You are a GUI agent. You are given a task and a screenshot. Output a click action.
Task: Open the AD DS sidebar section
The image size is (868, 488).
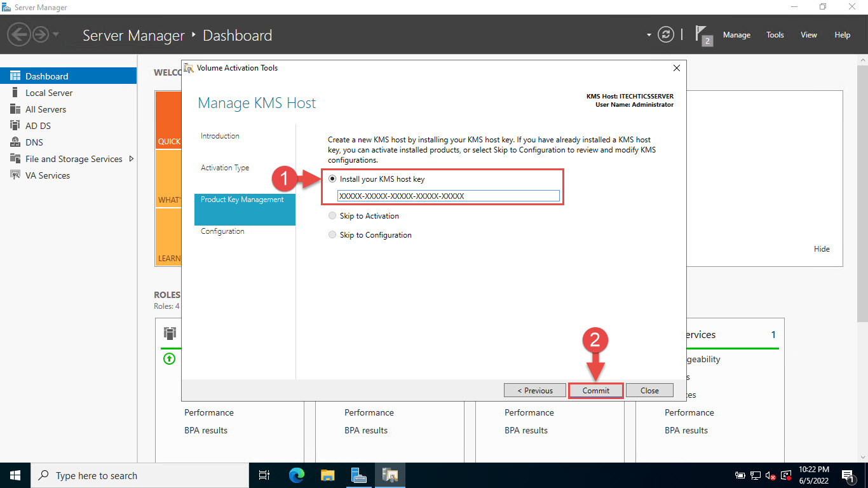point(39,125)
